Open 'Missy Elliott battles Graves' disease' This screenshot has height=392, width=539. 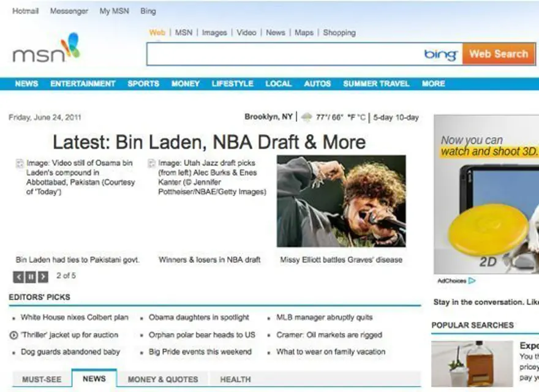341,260
